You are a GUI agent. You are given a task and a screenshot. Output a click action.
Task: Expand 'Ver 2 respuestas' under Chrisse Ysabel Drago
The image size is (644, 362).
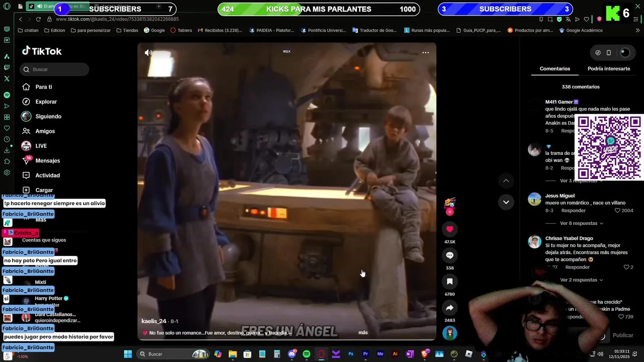(x=582, y=280)
